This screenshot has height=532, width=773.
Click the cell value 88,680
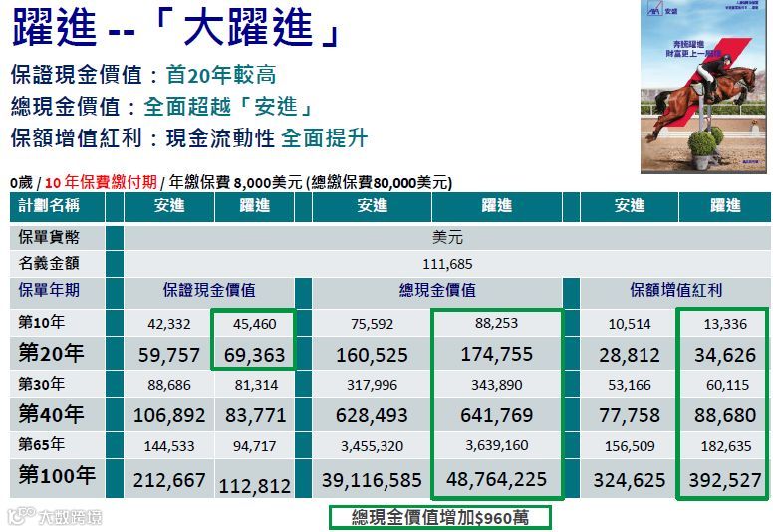click(725, 415)
